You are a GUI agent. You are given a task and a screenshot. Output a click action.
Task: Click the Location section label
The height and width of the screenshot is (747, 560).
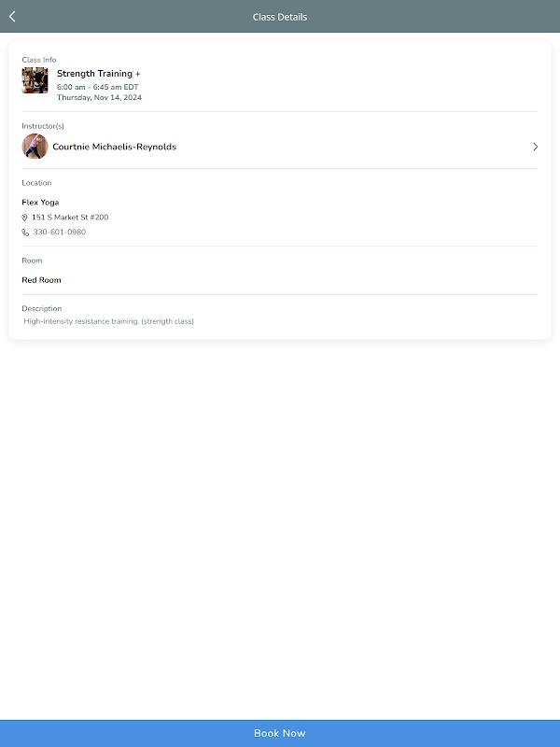36,183
